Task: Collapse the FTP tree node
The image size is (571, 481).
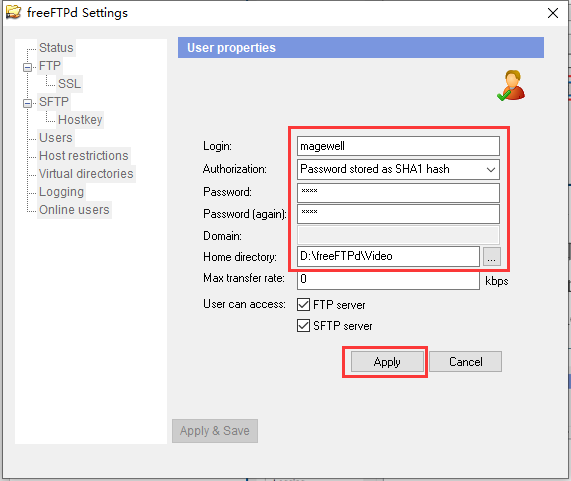Action: point(27,67)
